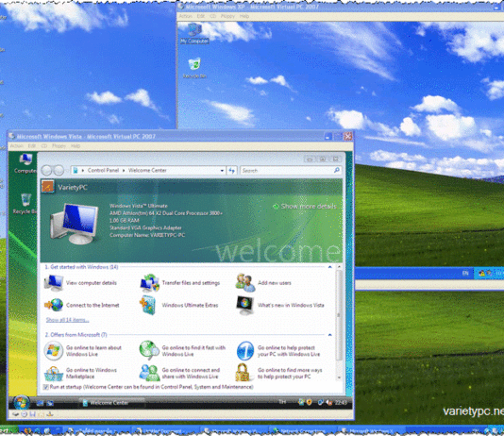This screenshot has height=436, width=504.
Task: Click the Vista Start orb
Action: click(21, 403)
